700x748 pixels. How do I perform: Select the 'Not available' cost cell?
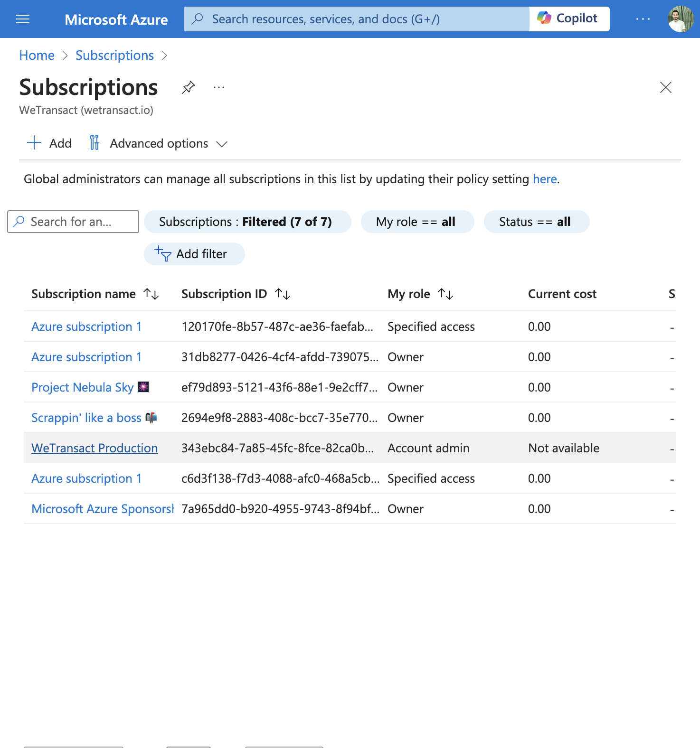564,448
